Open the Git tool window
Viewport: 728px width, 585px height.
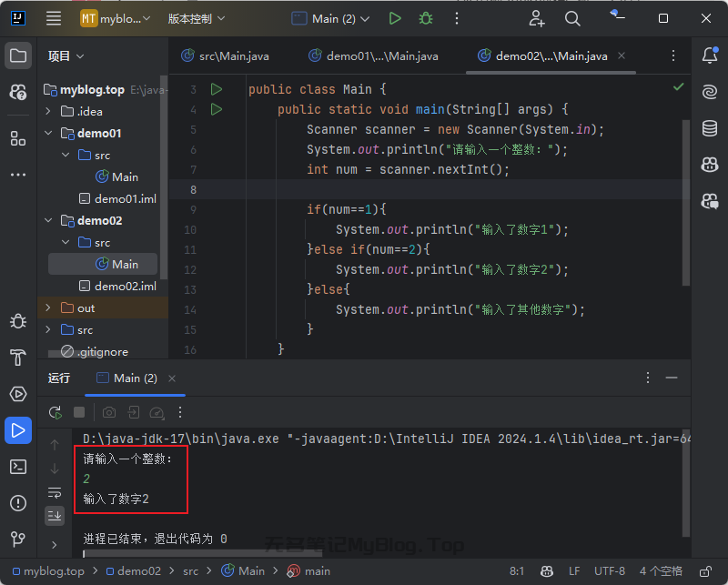coord(18,539)
